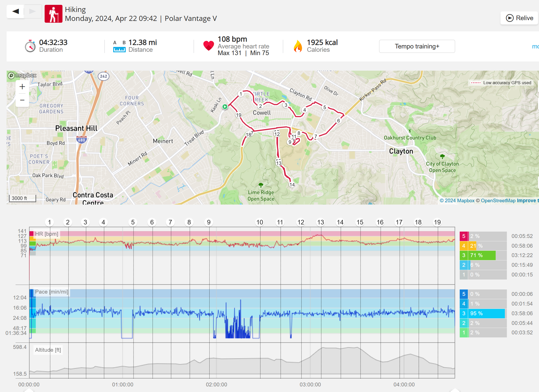Screen dimensions: 539x392
Task: Click lap 14 marker on map
Action: click(292, 185)
